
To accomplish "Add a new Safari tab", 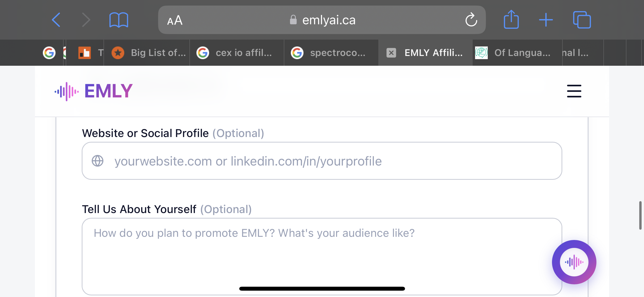I will [546, 20].
